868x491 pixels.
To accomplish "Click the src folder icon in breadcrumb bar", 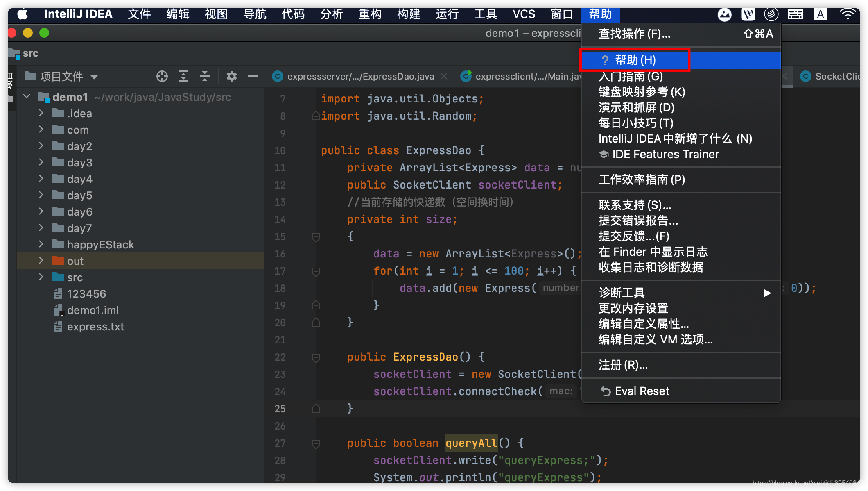I will pos(15,53).
